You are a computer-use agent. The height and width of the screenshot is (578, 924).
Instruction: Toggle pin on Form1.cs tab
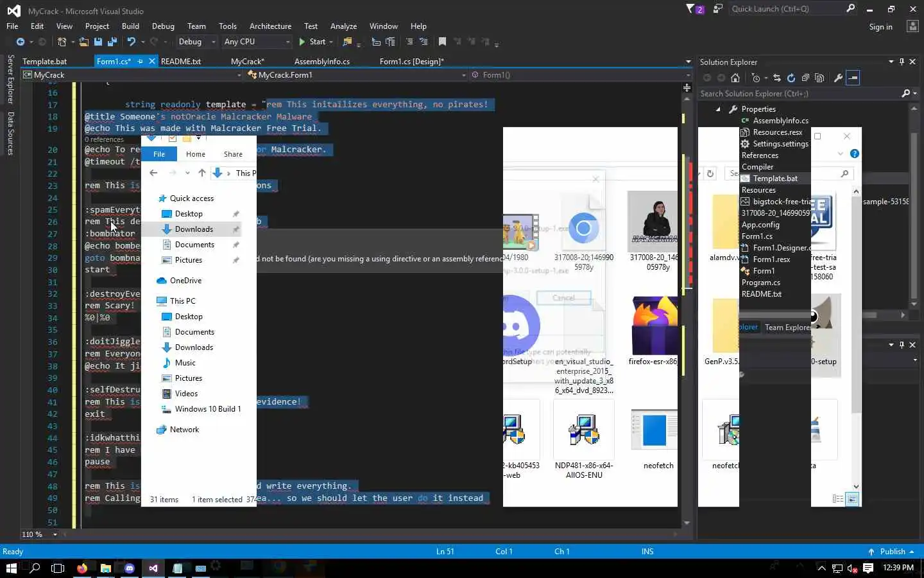[x=141, y=62]
